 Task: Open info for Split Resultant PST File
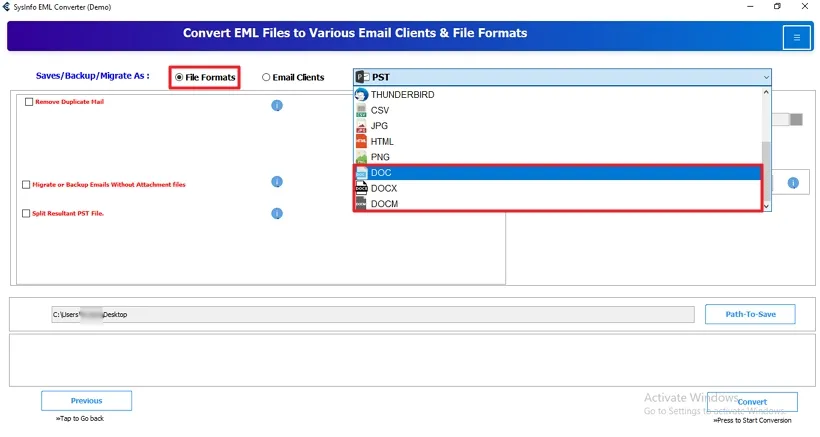pyautogui.click(x=277, y=213)
